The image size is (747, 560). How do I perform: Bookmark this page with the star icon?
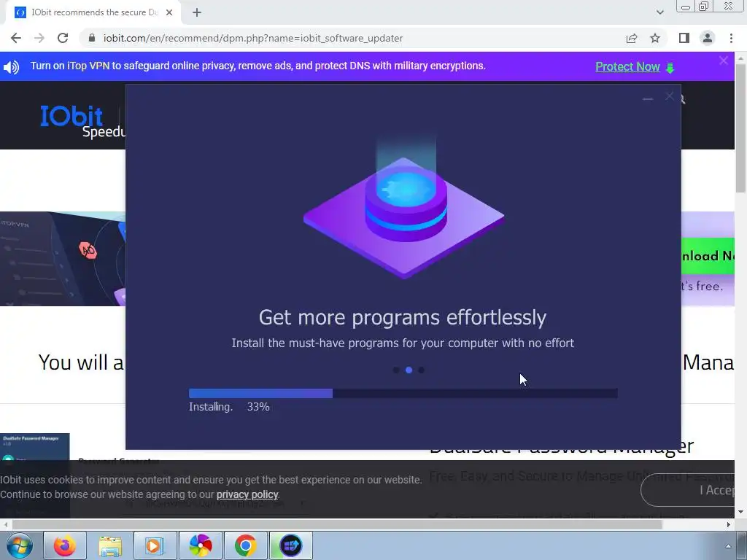coord(655,38)
